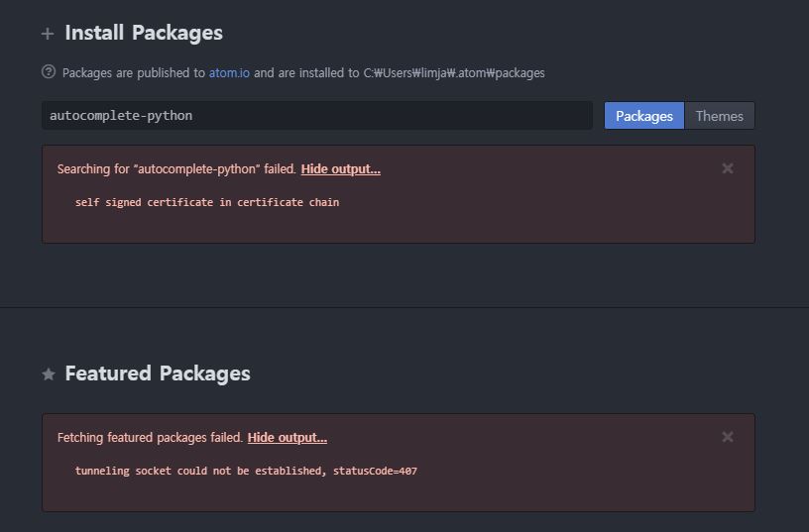Screen dimensions: 809x532
Task: Switch search filter to Themes
Action: (719, 116)
